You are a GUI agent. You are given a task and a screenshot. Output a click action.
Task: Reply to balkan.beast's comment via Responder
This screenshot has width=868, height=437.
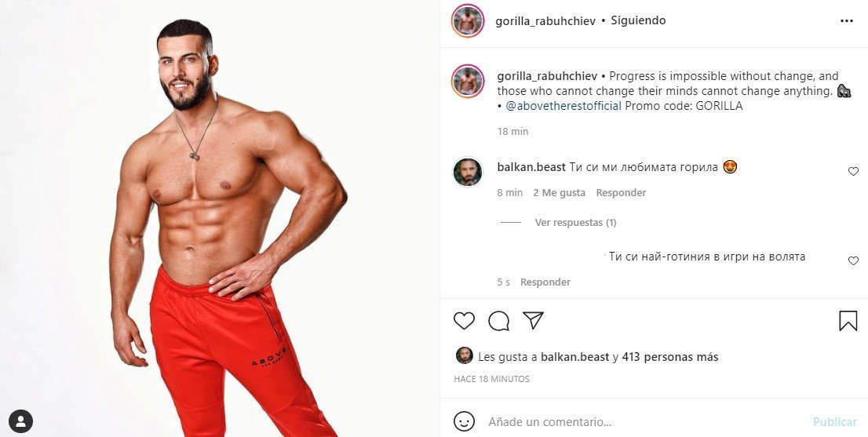pos(621,192)
